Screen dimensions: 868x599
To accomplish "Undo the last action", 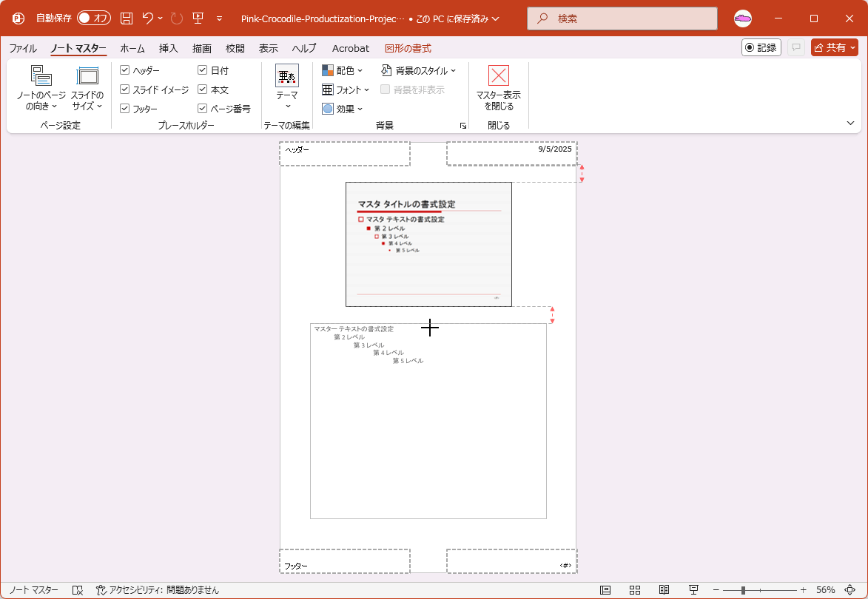I will click(148, 18).
